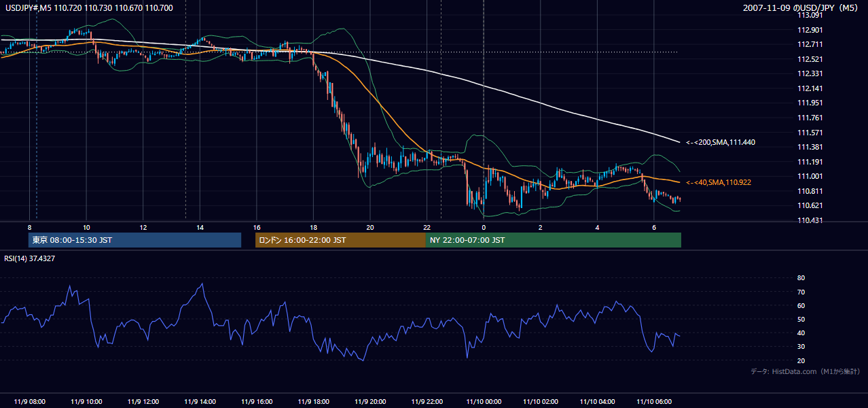The image size is (868, 408).
Task: Click hour label 14 under price chart
Action: tap(200, 227)
